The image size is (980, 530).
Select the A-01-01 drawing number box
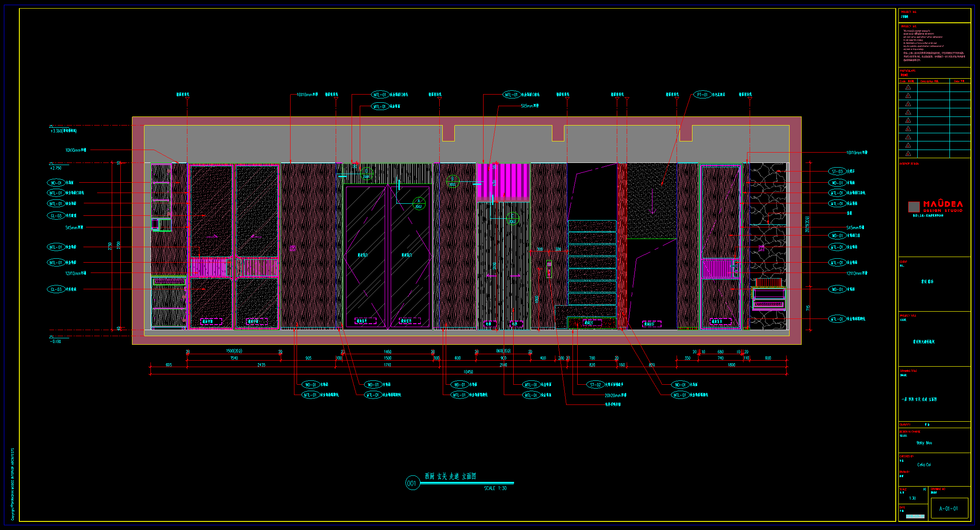click(949, 508)
